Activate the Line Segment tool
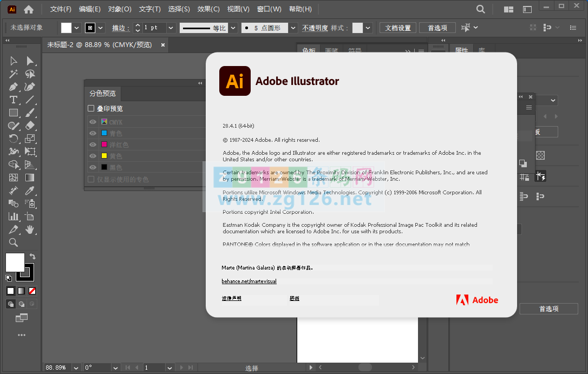 click(x=30, y=100)
